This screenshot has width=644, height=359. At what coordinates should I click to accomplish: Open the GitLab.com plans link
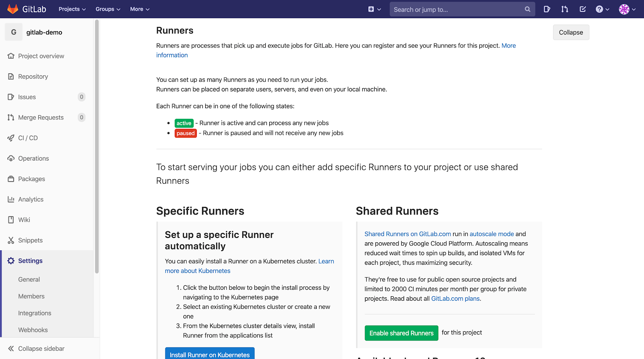click(455, 299)
